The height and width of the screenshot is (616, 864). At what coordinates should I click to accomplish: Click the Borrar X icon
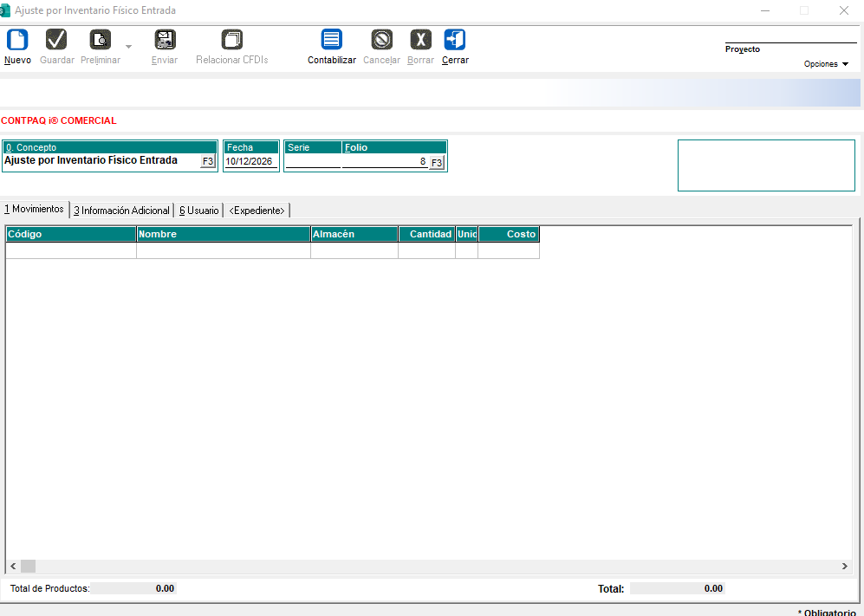pos(421,40)
